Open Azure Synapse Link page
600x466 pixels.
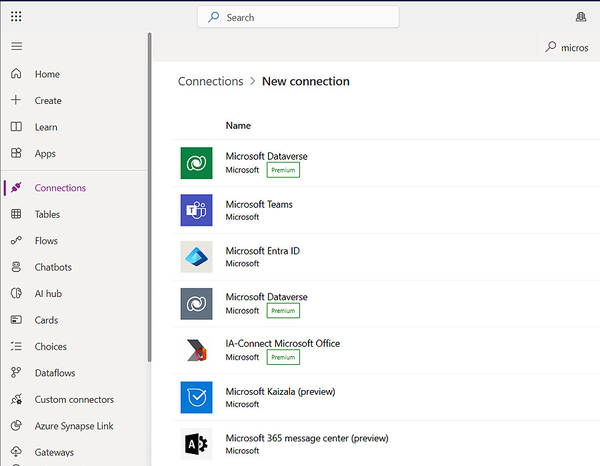74,426
